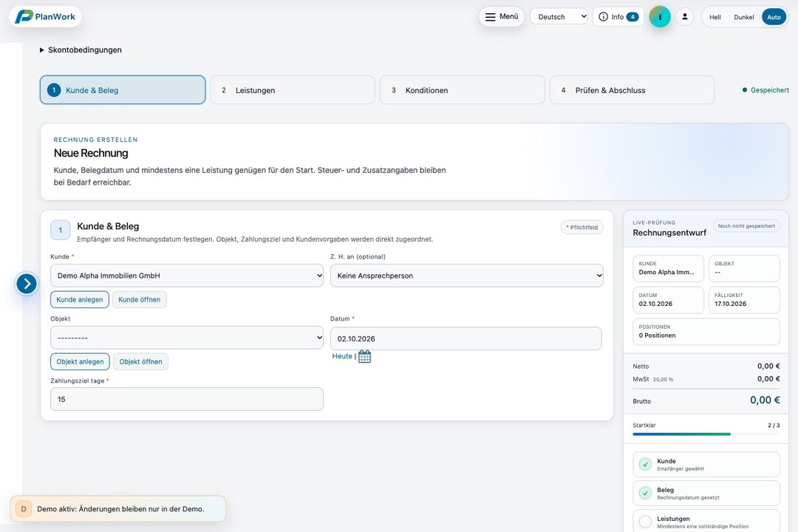
Task: Switch theme to Hell
Action: coord(715,17)
